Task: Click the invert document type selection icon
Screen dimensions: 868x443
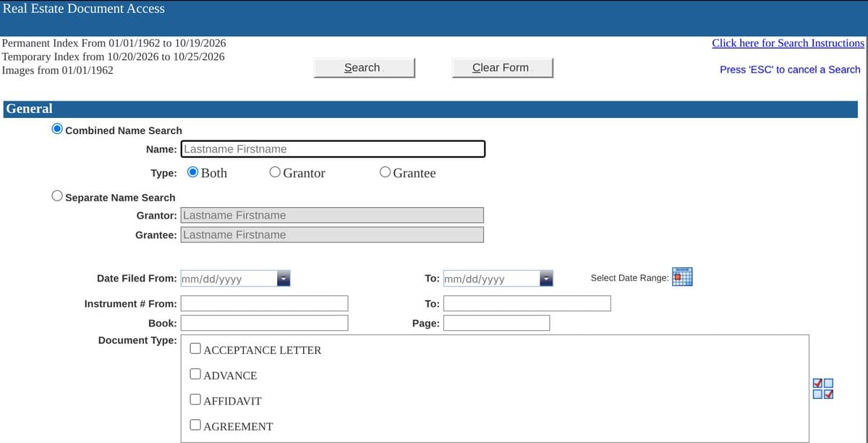Action: click(x=823, y=389)
